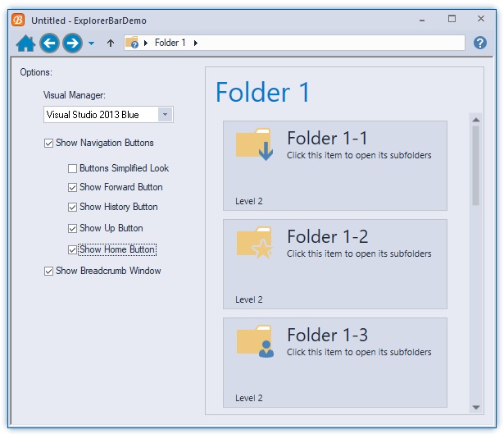The width and height of the screenshot is (504, 434).
Task: Select Folder 1 in the breadcrumb bar
Action: [x=170, y=43]
